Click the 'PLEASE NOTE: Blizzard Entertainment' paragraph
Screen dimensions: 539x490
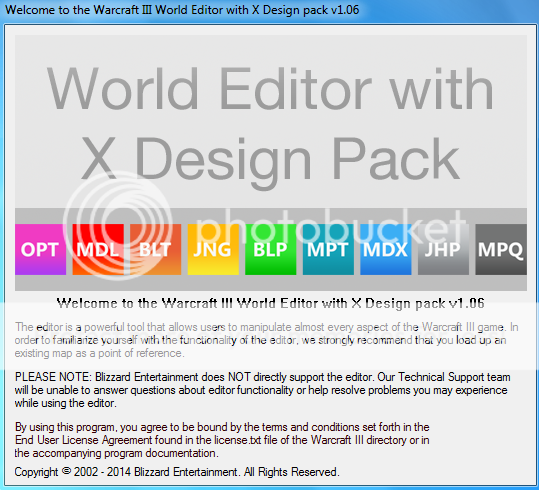click(x=262, y=390)
